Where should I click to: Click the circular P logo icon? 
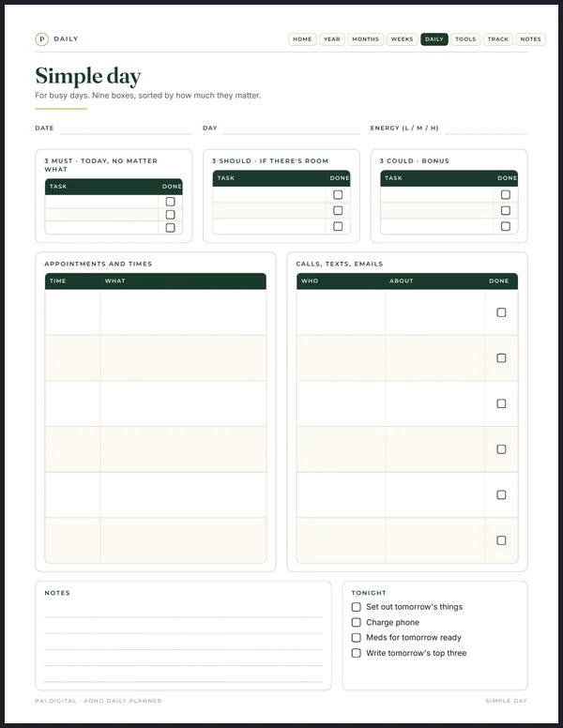tap(42, 39)
